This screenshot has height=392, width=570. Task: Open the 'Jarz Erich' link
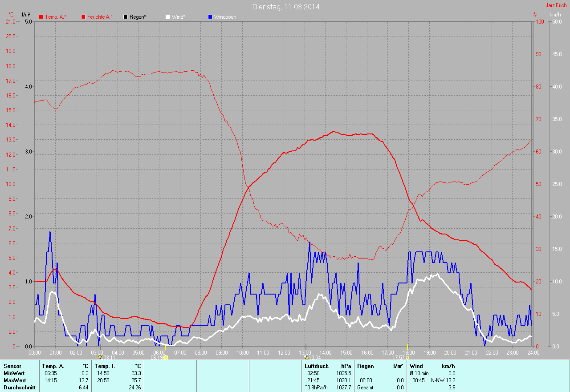556,5
